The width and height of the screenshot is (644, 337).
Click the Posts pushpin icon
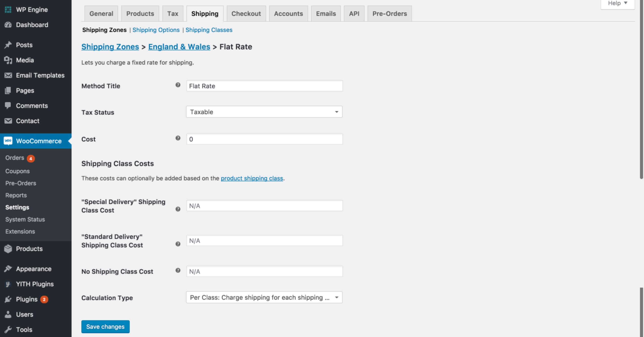click(8, 45)
